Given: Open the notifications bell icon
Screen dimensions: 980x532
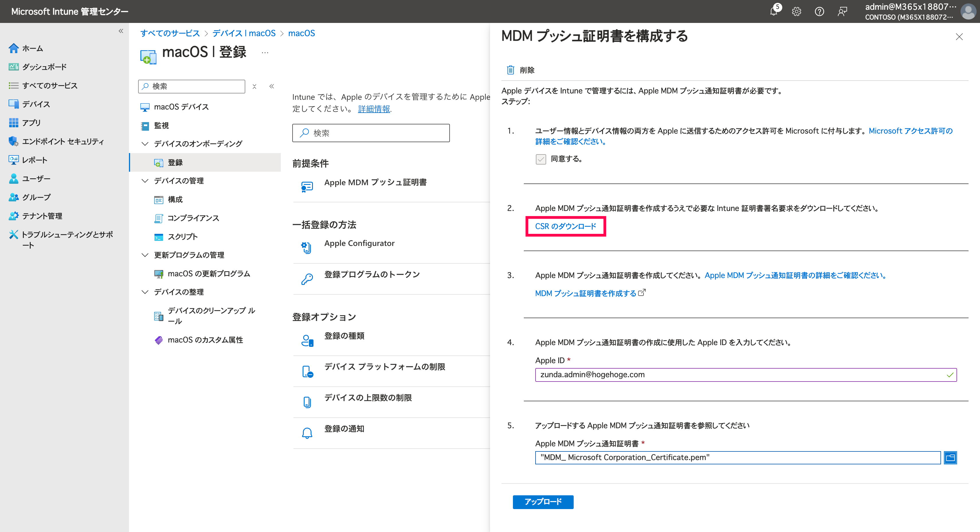Looking at the screenshot, I should [774, 11].
